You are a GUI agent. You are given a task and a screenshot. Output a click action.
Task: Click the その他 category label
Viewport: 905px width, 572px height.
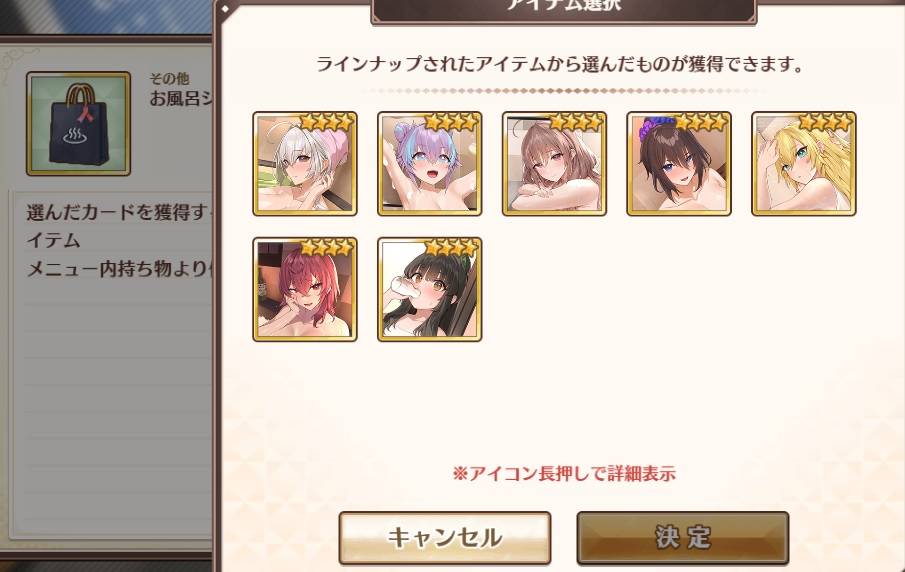(x=169, y=78)
